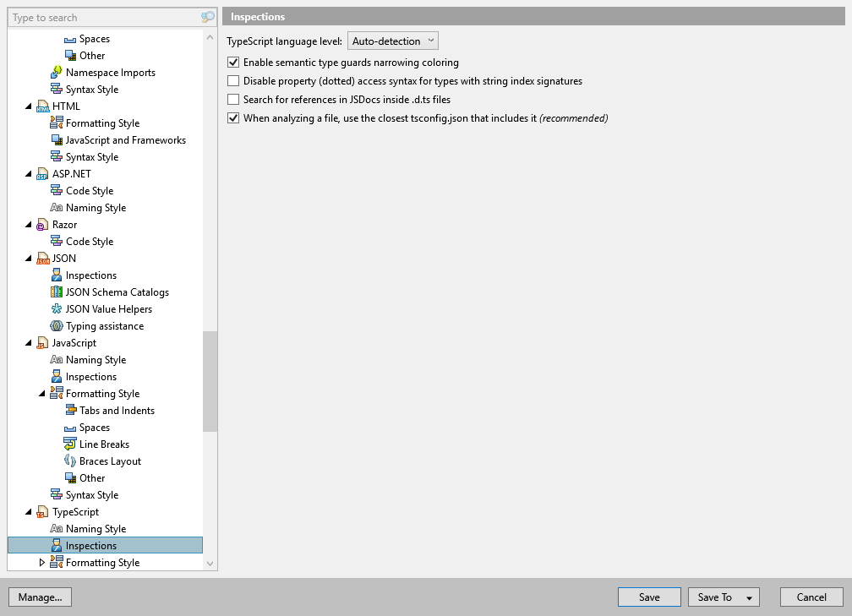Uncheck semantic type guards narrowing coloring
The width and height of the screenshot is (852, 616).
point(232,62)
